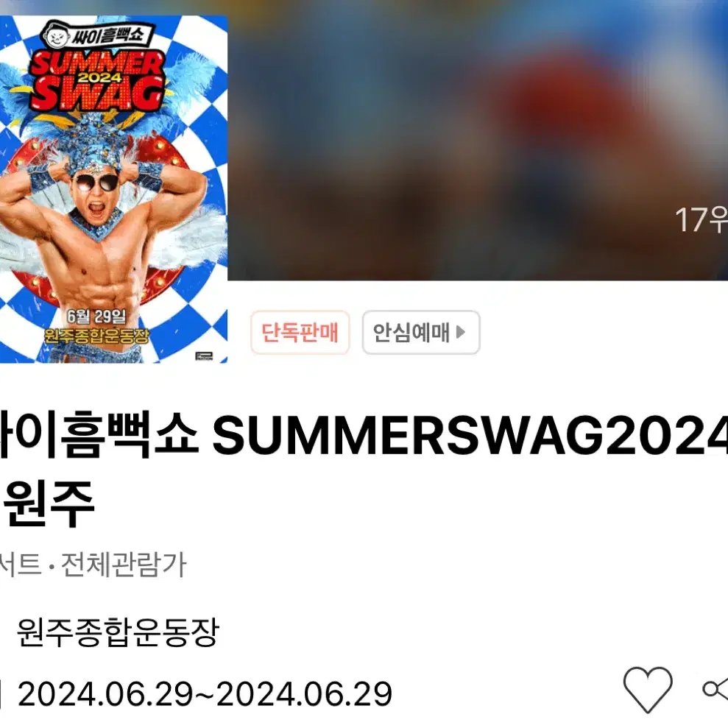The image size is (728, 728).
Task: Click the triangle arrow in 안심예매 badge
Action: click(461, 332)
